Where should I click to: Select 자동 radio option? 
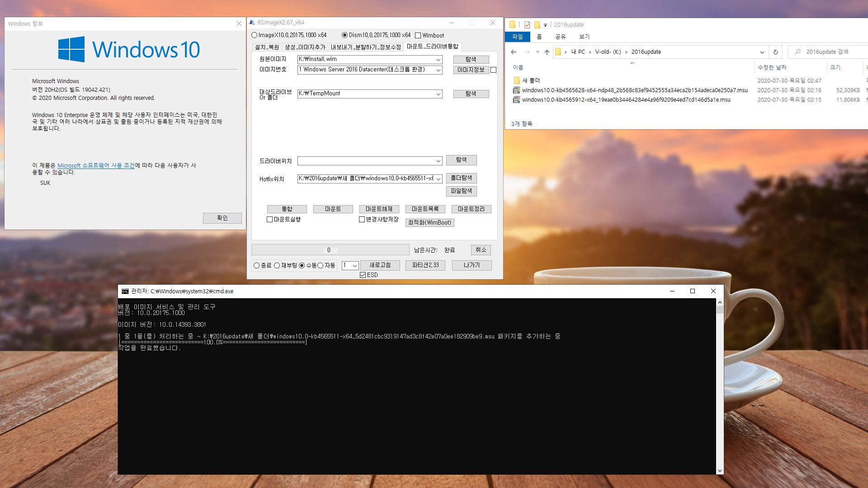pos(321,266)
